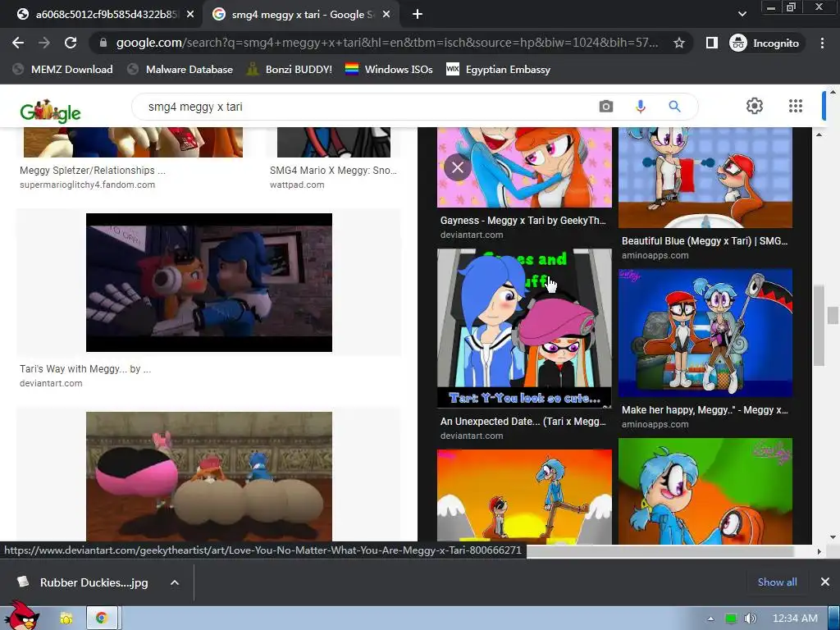840x630 pixels.
Task: Open the Gayness - Meggy x Tari thumbnail
Action: pyautogui.click(x=524, y=167)
